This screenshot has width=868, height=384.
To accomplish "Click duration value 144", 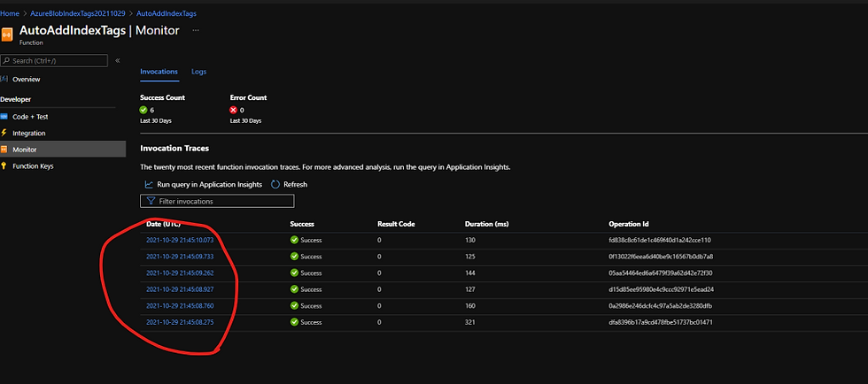I will click(470, 273).
